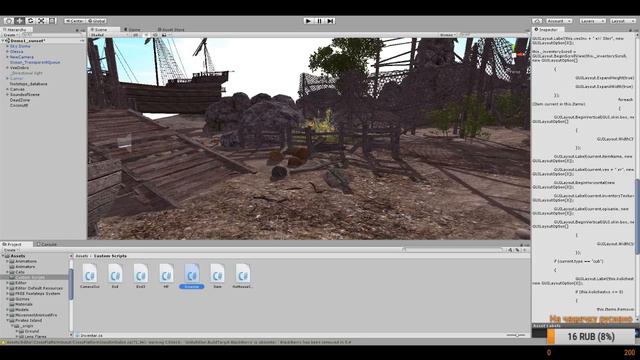Viewport: 640px width, 360px height.
Task: Click Custom Scripts in breadcrumb path
Action: coord(110,256)
